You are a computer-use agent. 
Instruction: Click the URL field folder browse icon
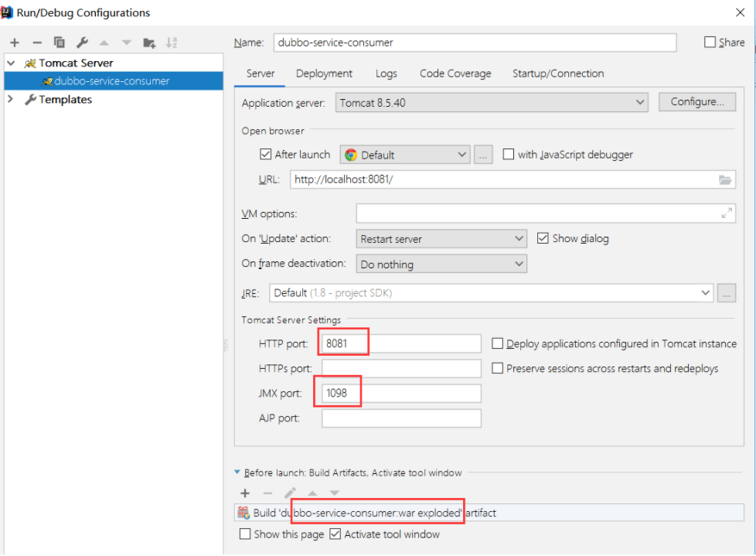[x=724, y=179]
